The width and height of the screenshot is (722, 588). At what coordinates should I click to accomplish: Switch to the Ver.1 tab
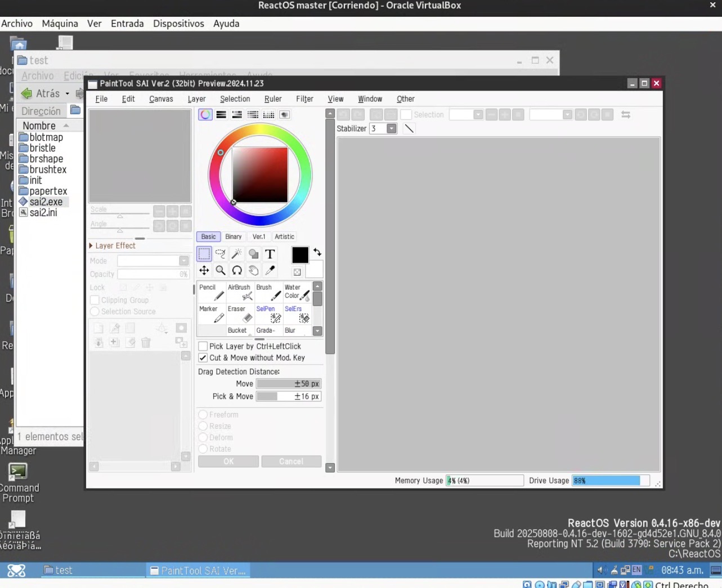point(258,237)
